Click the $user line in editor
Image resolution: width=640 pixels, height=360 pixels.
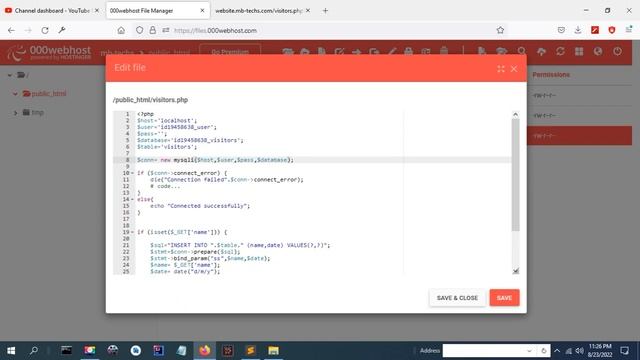pyautogui.click(x=177, y=127)
